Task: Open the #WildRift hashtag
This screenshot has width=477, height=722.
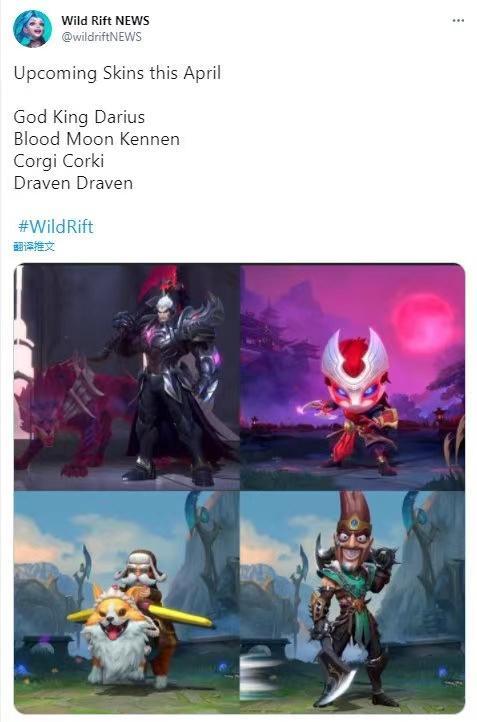Action: pos(56,227)
